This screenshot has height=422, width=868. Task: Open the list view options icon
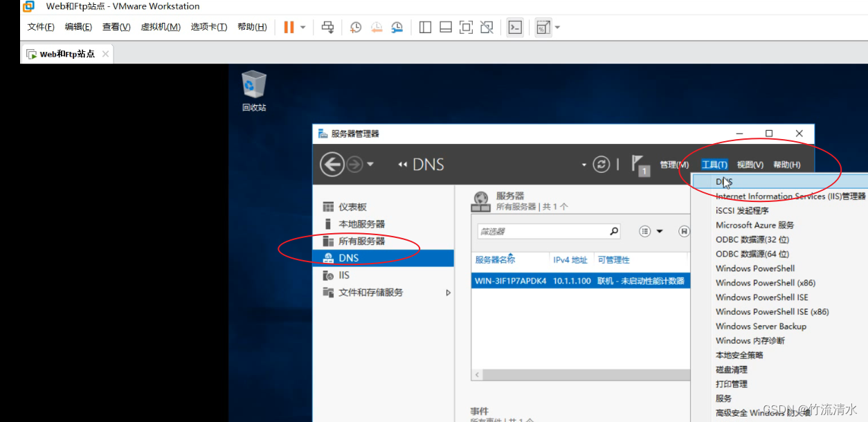point(645,231)
